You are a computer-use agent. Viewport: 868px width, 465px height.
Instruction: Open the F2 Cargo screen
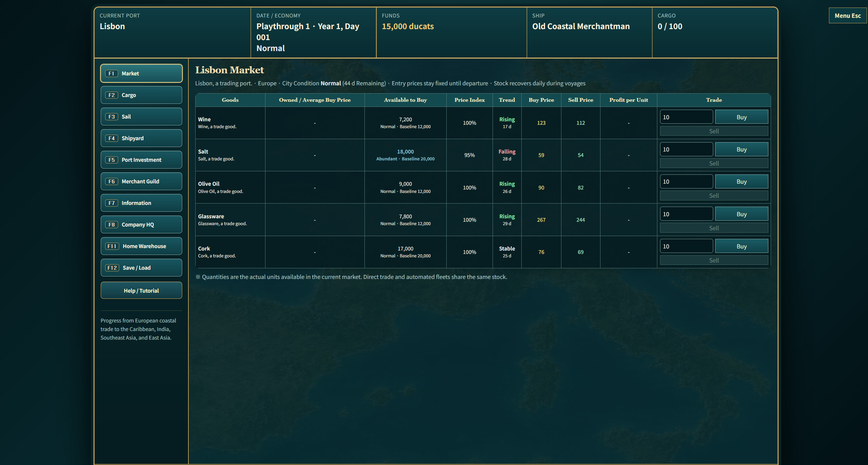click(x=141, y=95)
